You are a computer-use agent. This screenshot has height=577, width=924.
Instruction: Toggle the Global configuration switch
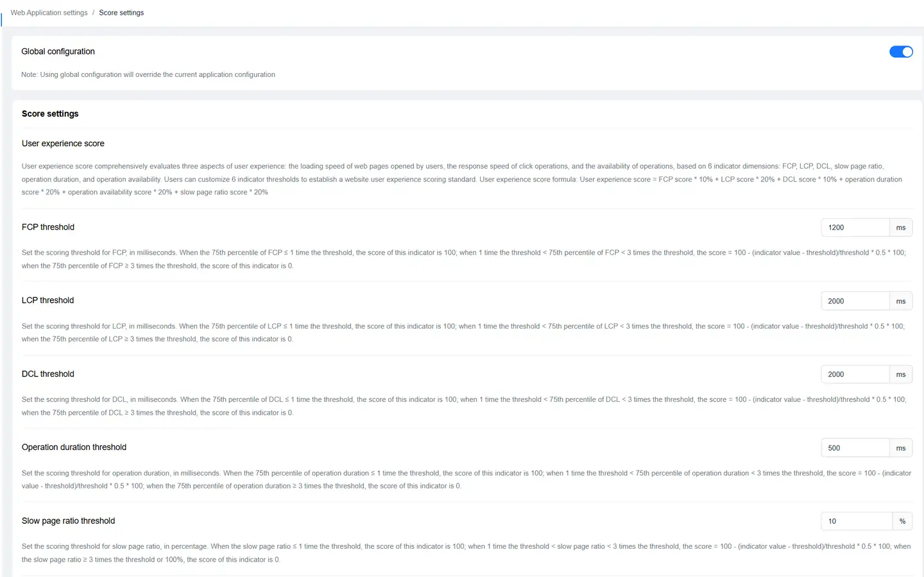(x=900, y=52)
